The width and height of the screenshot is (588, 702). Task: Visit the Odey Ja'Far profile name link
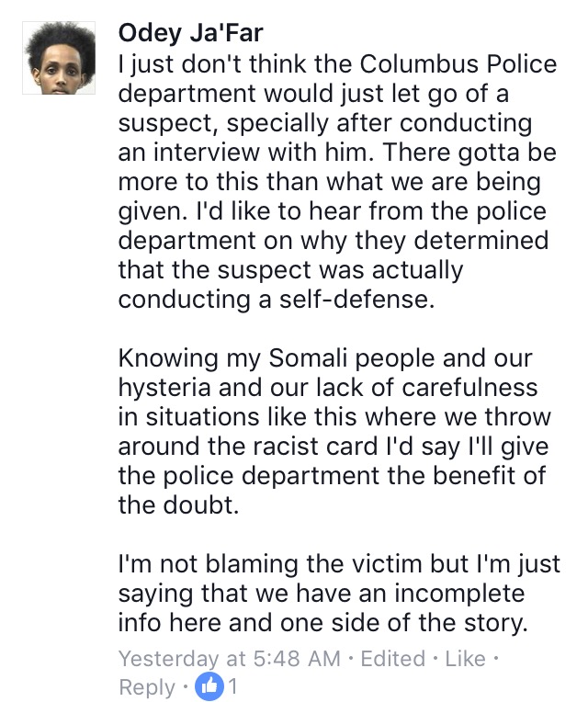pos(190,33)
